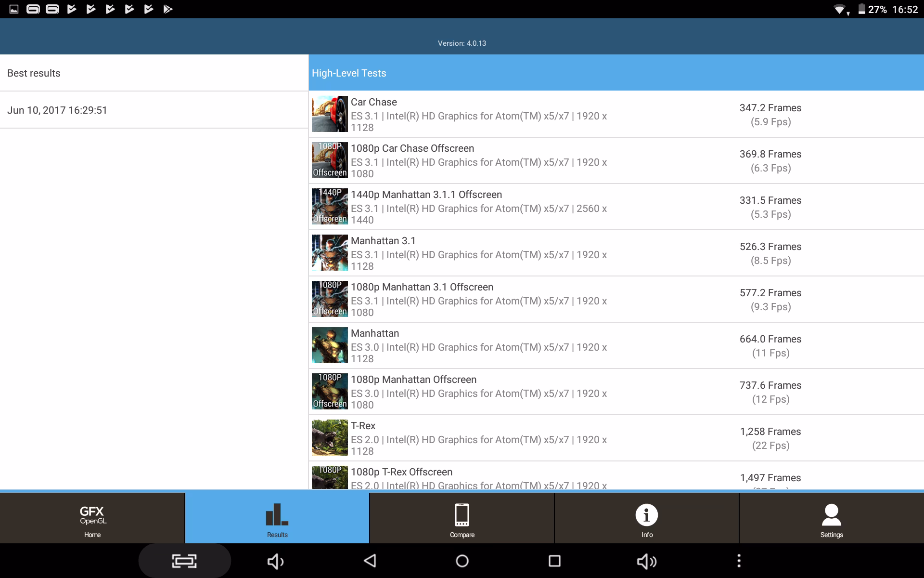Tap the "(9.3 Fps)" value

tap(771, 307)
